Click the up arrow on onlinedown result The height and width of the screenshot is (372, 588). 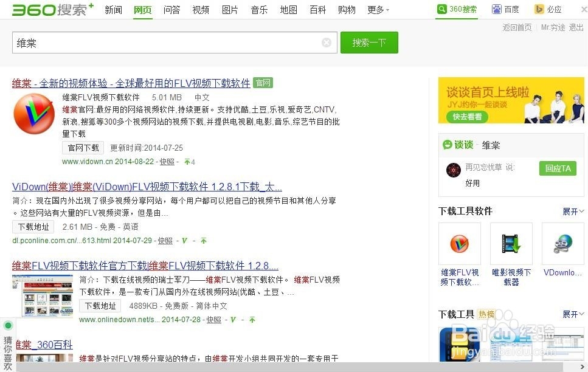pos(252,320)
